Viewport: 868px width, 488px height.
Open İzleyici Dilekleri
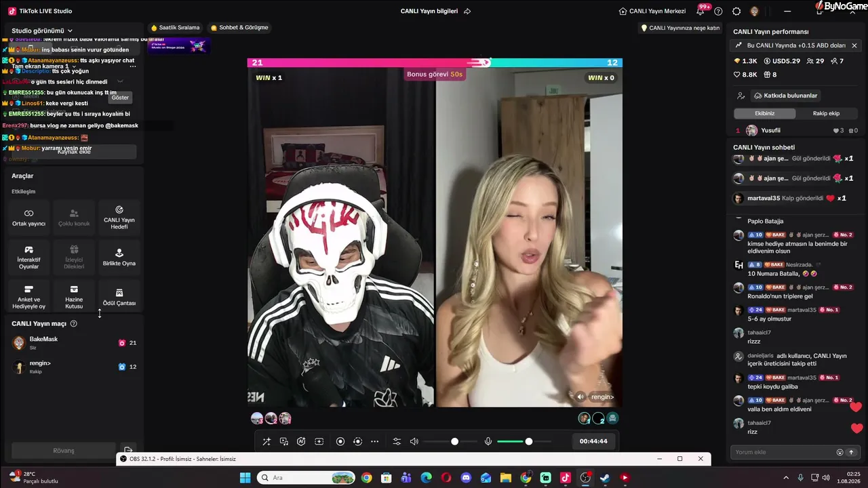[x=74, y=258]
